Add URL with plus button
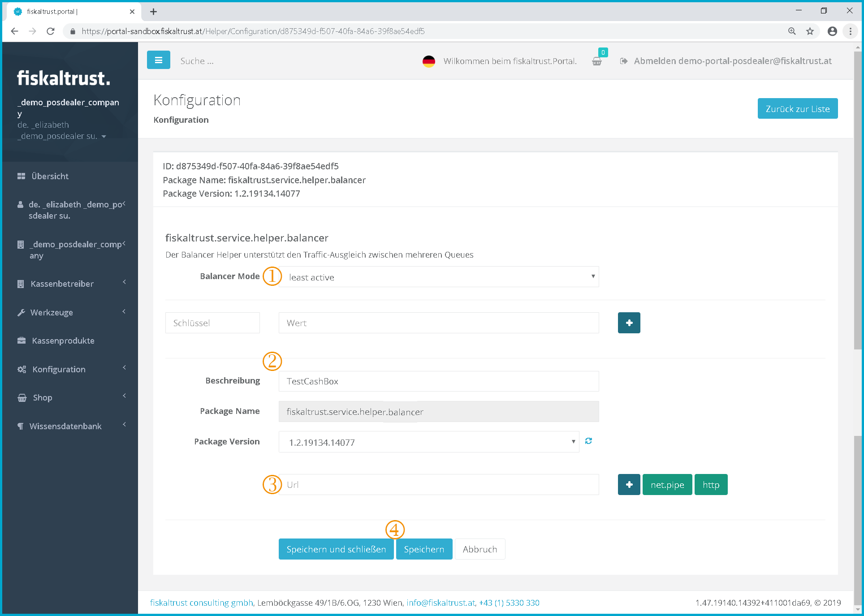Screen dimensions: 864x616 (x=629, y=484)
